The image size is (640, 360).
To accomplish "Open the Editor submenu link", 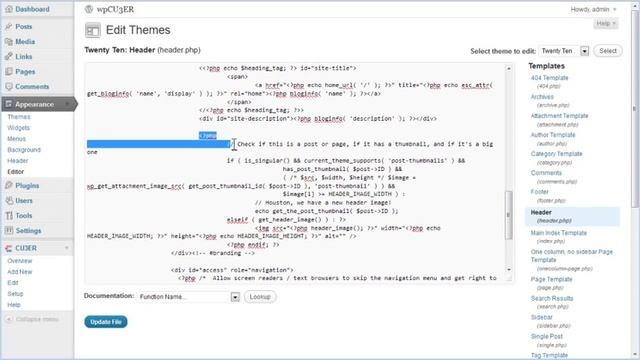I will click(16, 172).
